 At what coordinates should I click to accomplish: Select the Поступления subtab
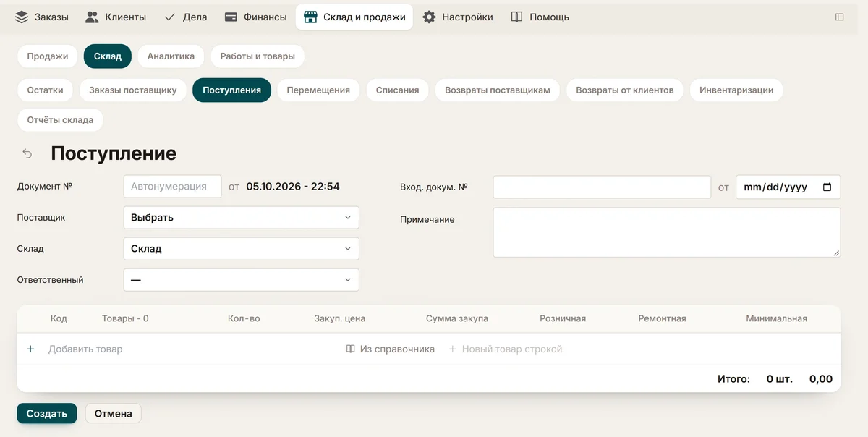tap(231, 90)
